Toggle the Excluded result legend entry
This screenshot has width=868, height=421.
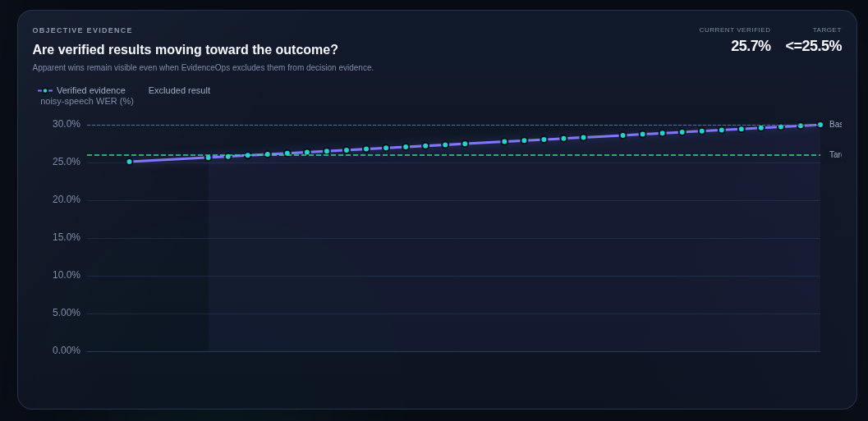179,91
